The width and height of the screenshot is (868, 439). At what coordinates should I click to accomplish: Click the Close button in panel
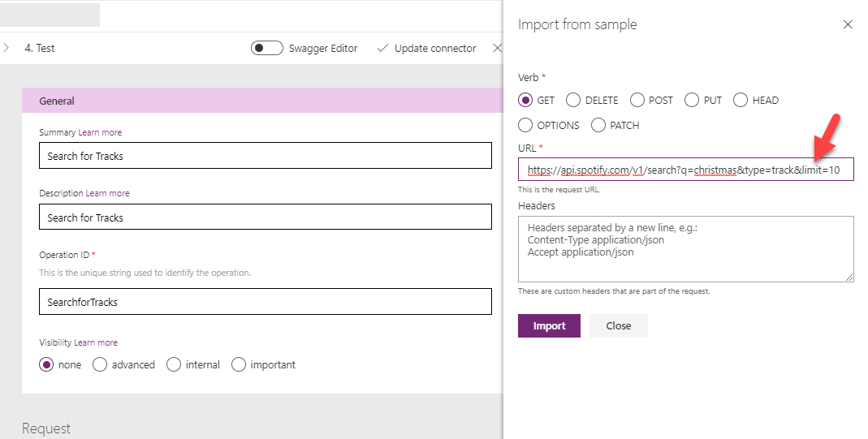point(618,325)
